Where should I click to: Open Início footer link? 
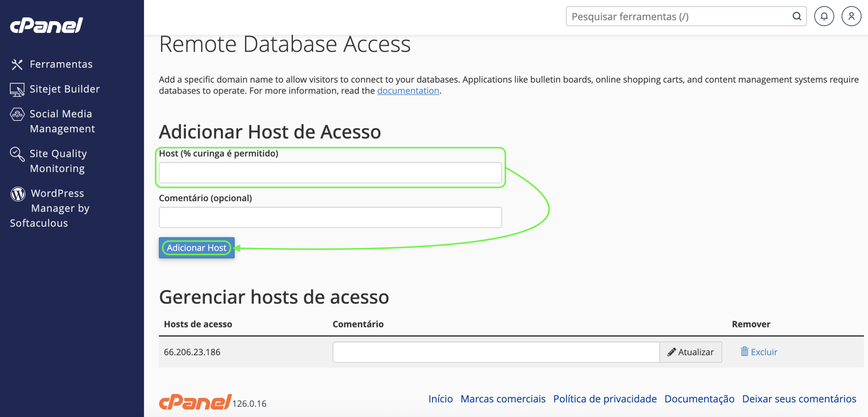pyautogui.click(x=440, y=399)
